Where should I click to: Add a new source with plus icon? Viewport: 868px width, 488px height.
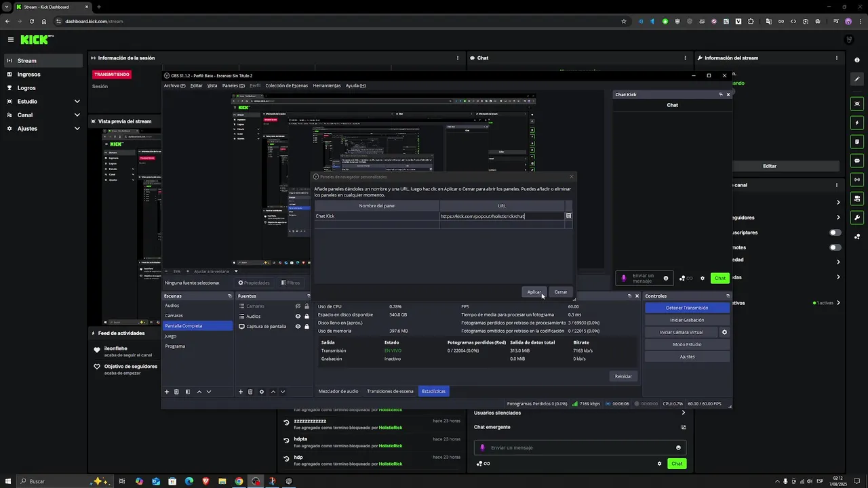coord(241,392)
